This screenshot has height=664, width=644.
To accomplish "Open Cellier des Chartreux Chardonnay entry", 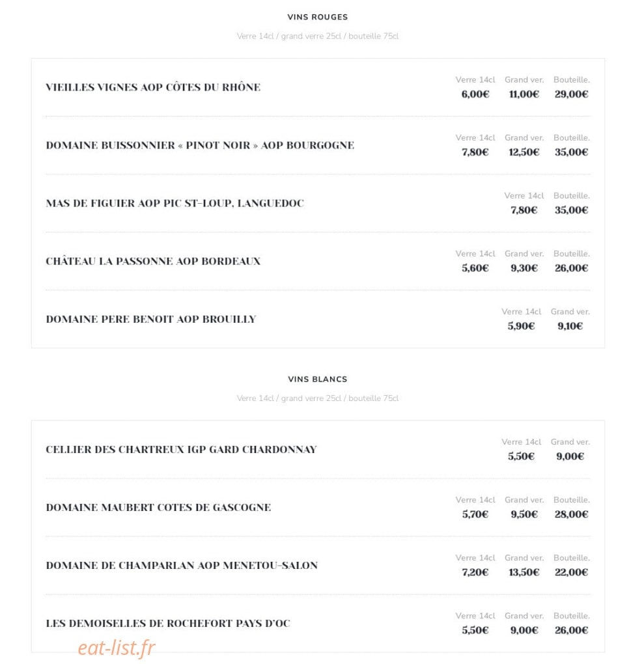I will point(181,450).
